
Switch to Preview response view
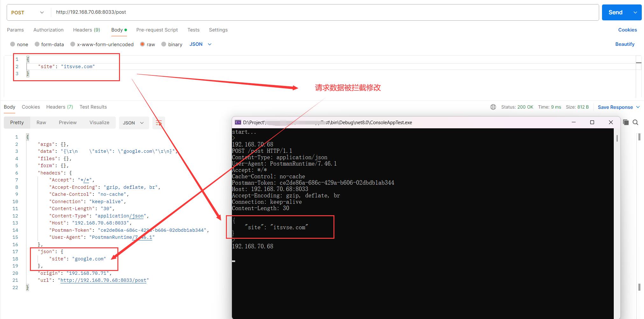coord(68,123)
